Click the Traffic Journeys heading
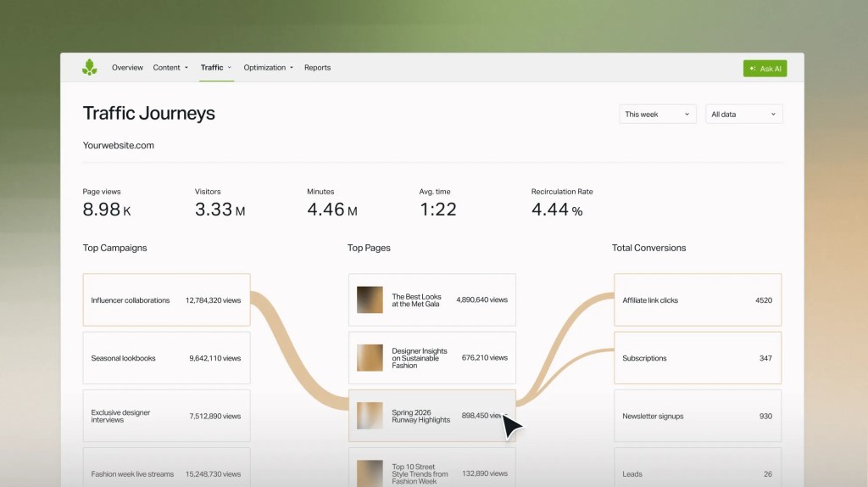The height and width of the screenshot is (487, 868). point(149,113)
